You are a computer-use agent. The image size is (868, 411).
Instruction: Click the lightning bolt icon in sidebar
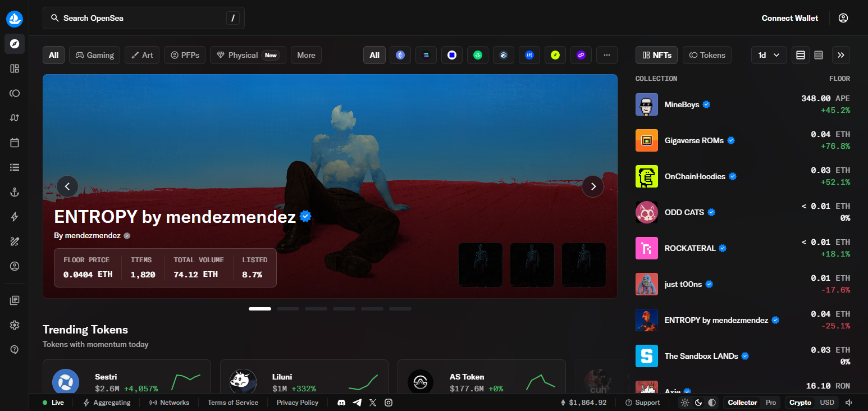15,217
